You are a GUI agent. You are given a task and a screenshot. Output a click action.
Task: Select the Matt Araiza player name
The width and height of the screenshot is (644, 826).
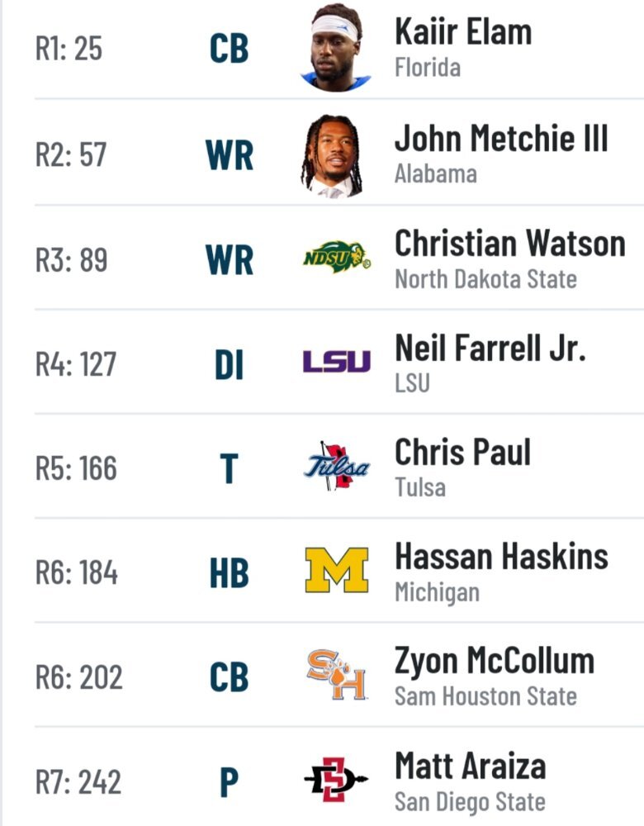tap(471, 766)
